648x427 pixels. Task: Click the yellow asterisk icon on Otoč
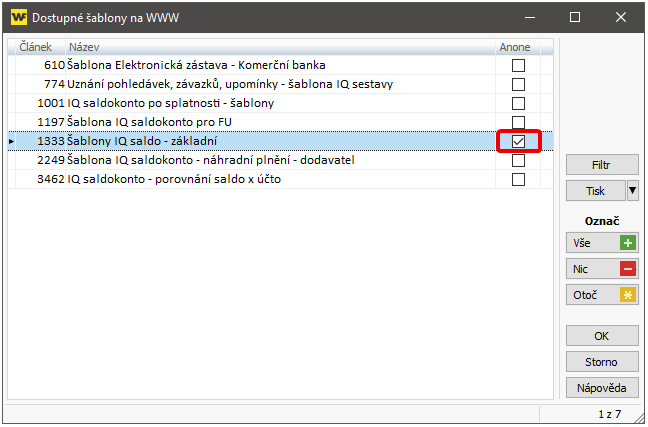(x=628, y=295)
